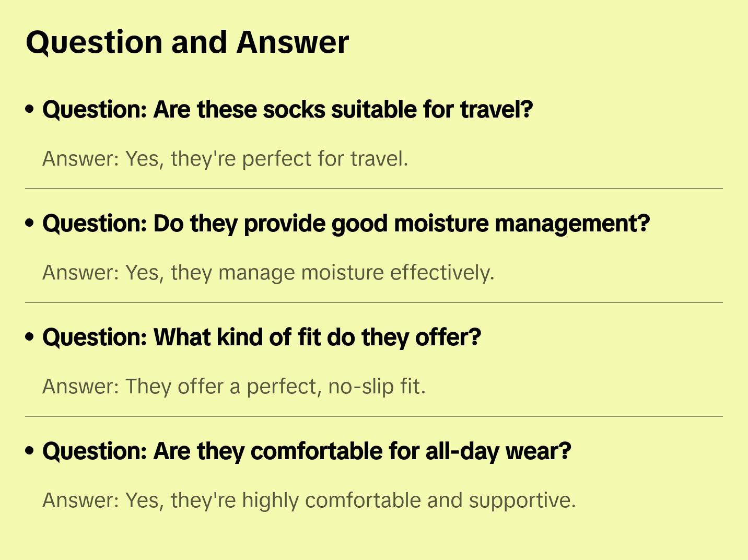This screenshot has height=560, width=748.
Task: Click the divider line below the moisture answer
Action: point(374,302)
